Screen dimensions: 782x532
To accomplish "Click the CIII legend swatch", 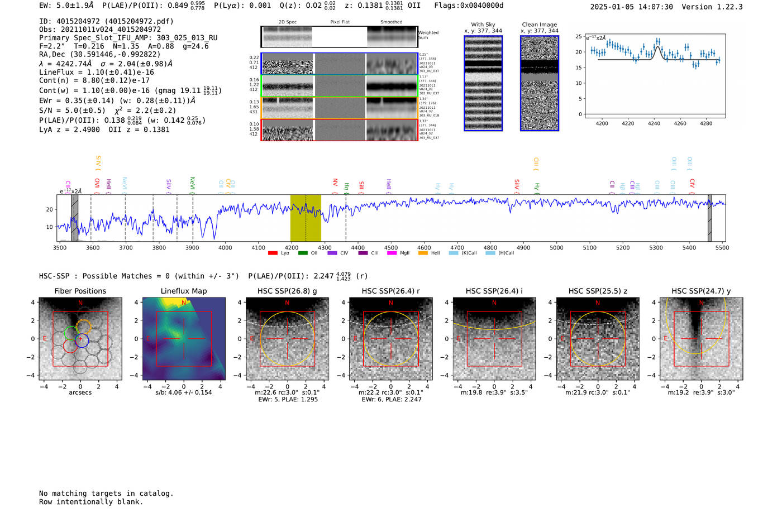I will pos(363,253).
